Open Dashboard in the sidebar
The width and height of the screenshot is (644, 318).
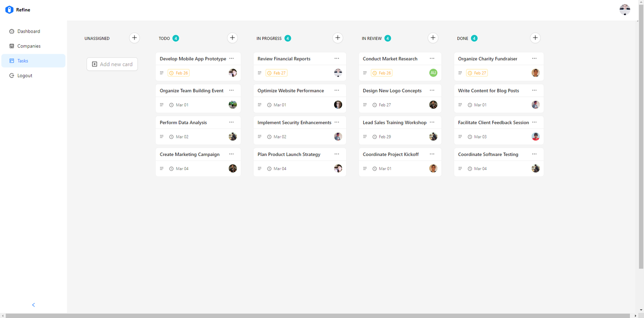(x=33, y=31)
